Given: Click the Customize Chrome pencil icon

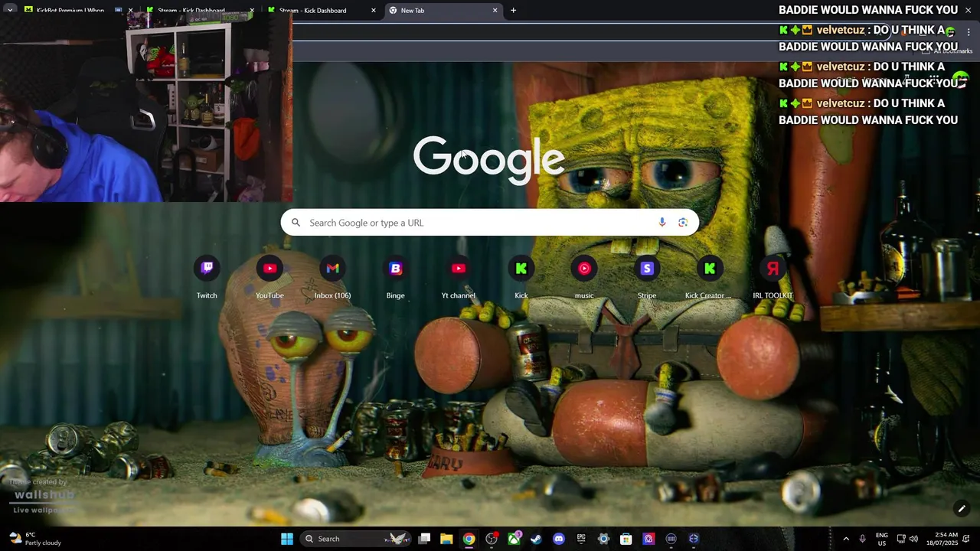Looking at the screenshot, I should coord(962,509).
